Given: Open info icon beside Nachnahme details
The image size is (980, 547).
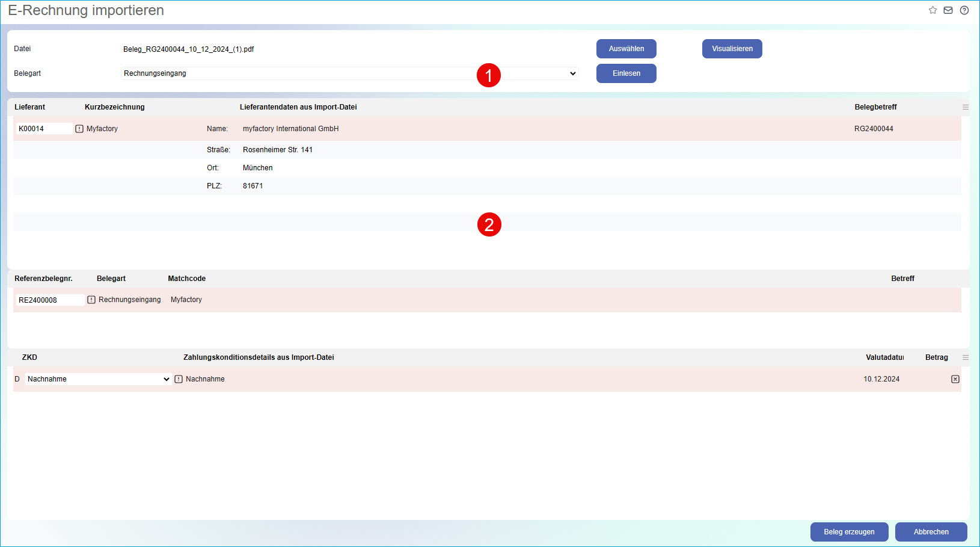Looking at the screenshot, I should coord(179,379).
